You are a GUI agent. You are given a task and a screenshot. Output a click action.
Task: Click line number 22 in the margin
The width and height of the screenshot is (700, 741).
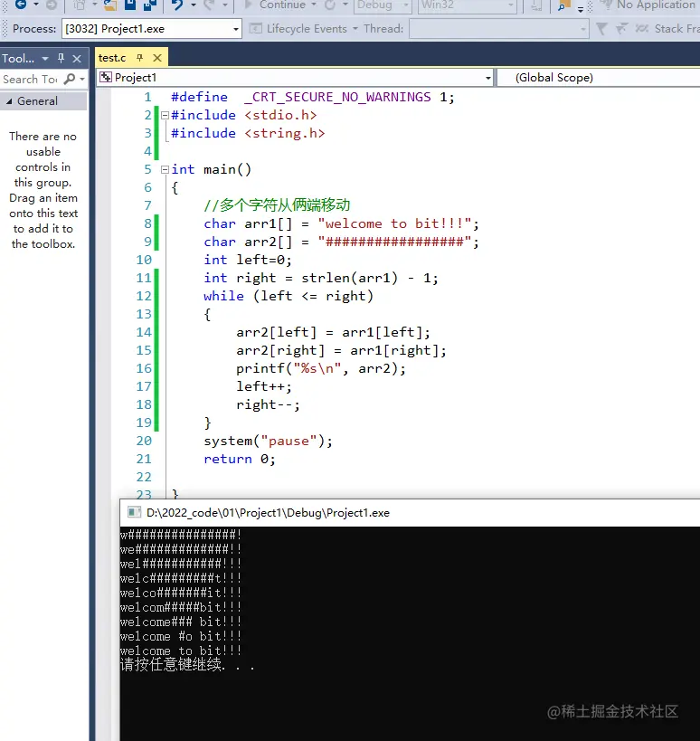point(144,477)
